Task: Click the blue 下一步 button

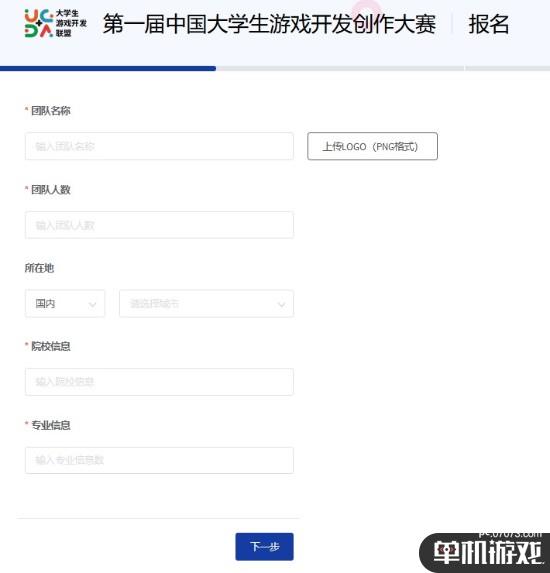Action: [x=265, y=547]
